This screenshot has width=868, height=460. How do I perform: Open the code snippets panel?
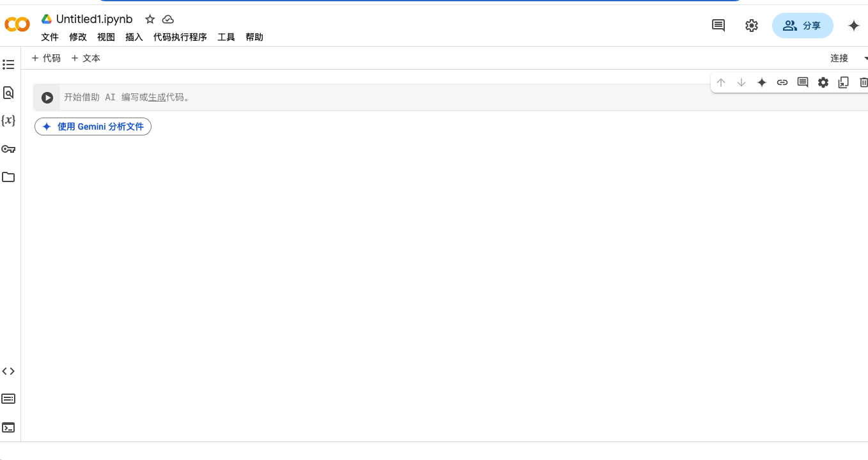(x=8, y=371)
